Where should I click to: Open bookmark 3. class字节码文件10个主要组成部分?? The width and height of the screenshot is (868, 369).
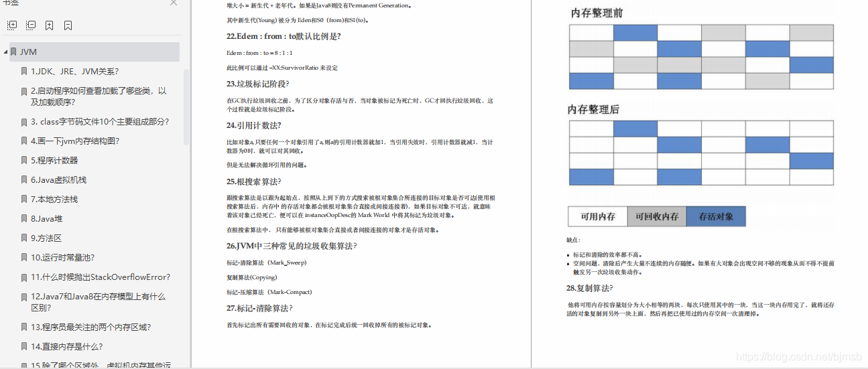click(100, 122)
